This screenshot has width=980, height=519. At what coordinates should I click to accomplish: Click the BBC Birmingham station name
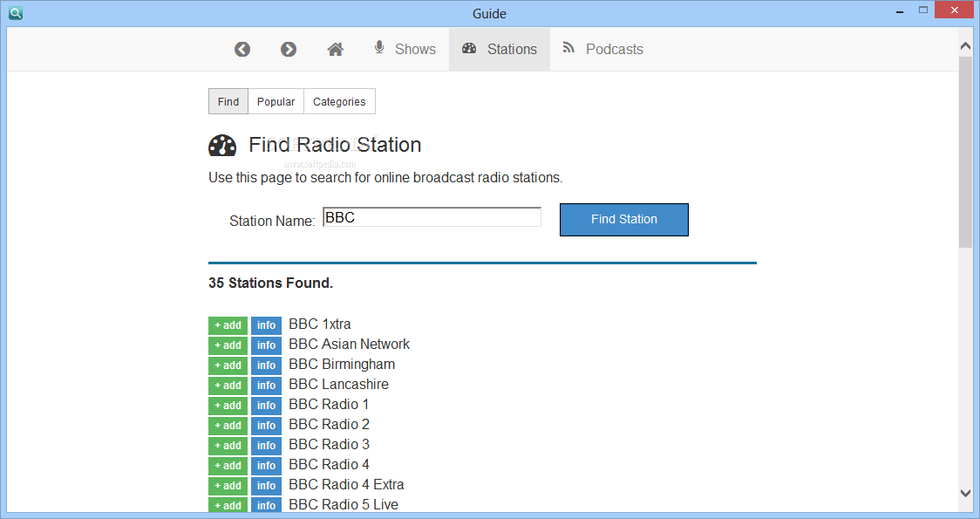342,364
